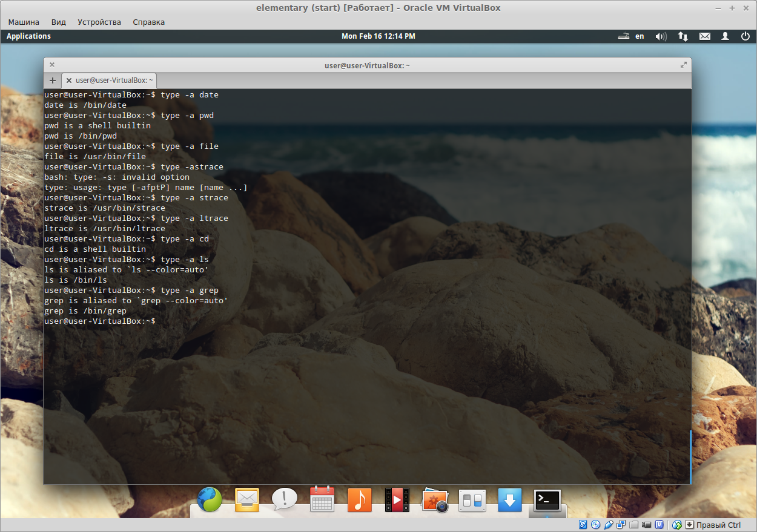Open the network connections indicator
The height and width of the screenshot is (532, 757).
(683, 36)
